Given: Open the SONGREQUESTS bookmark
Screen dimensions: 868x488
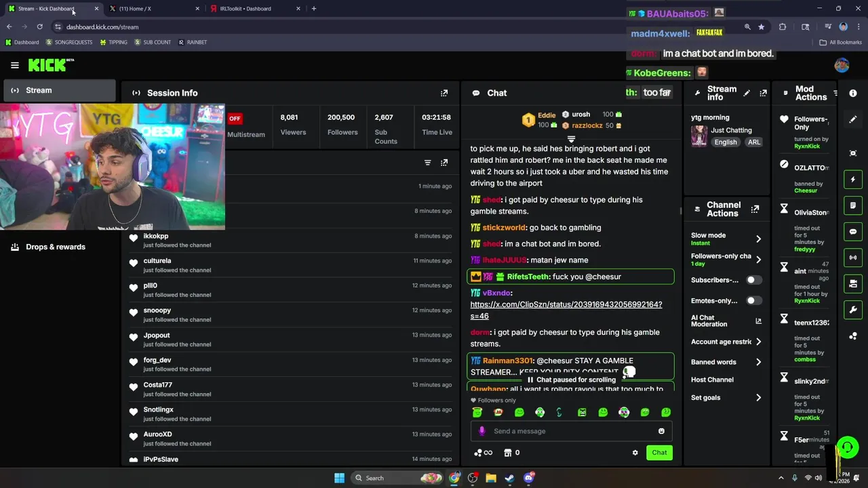Looking at the screenshot, I should pyautogui.click(x=69, y=42).
